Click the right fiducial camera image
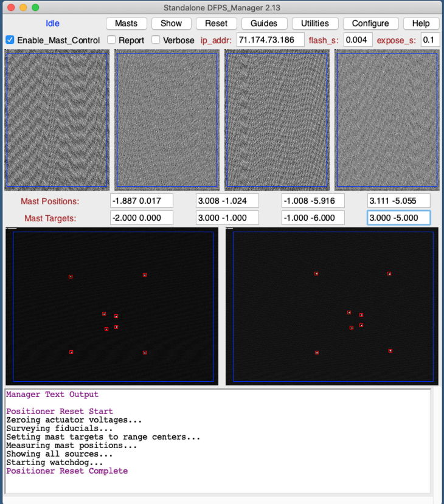444x504 pixels. (x=332, y=306)
